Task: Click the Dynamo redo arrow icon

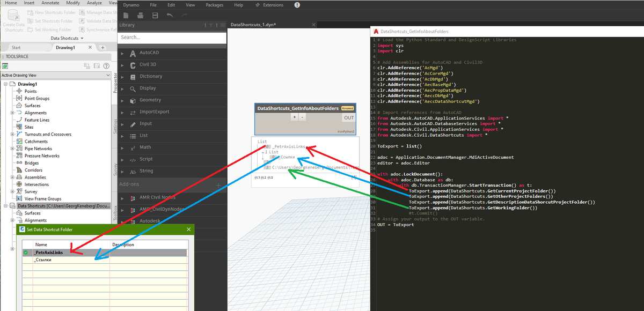Action: tap(184, 16)
